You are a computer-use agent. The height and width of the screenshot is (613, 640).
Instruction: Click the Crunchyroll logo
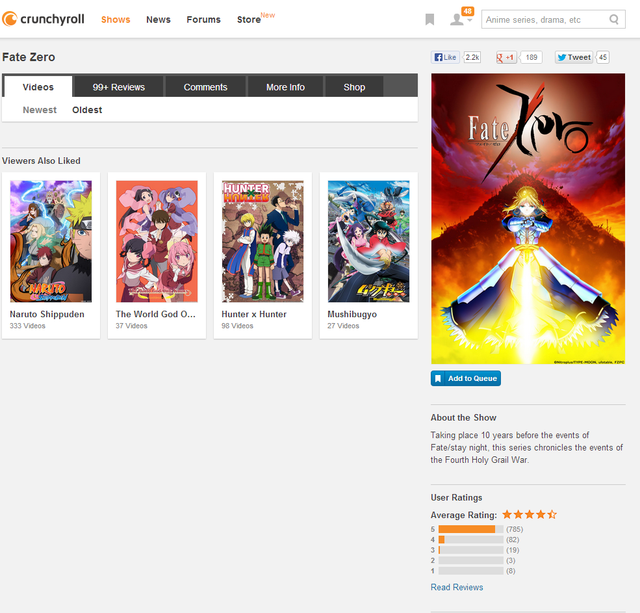[44, 19]
